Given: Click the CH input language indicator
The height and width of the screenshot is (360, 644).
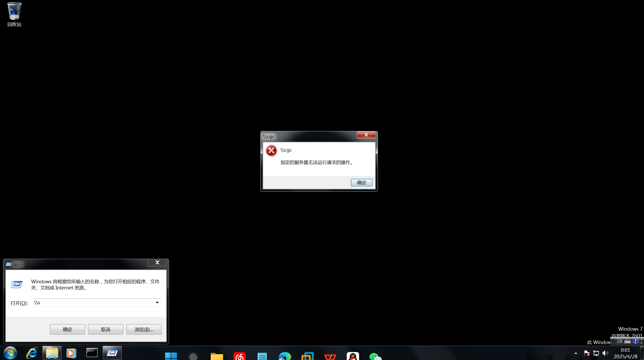Looking at the screenshot, I should pos(620,341).
